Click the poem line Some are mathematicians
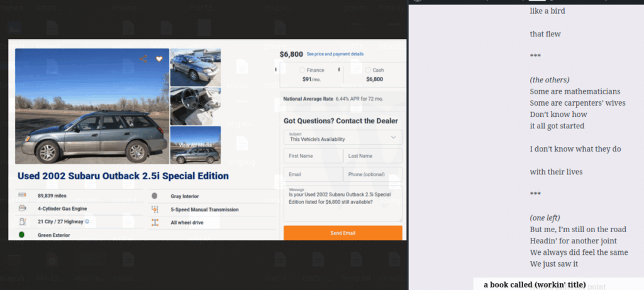The height and width of the screenshot is (290, 644). (575, 91)
